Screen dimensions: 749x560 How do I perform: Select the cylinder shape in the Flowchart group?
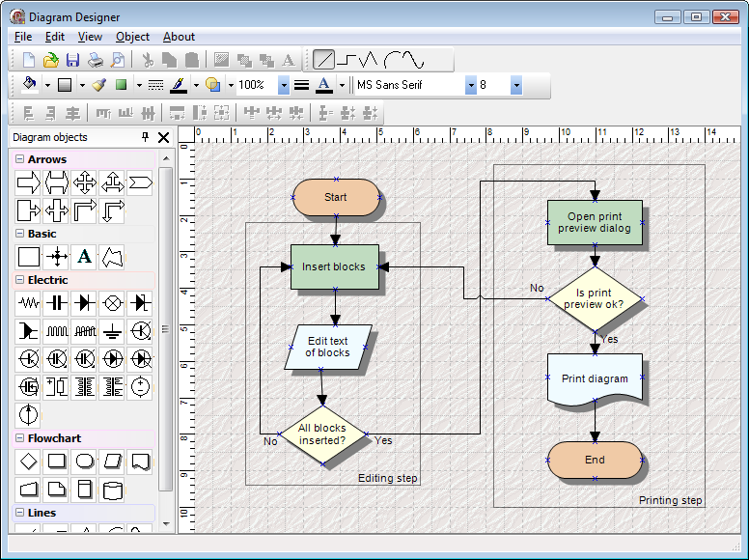(113, 489)
